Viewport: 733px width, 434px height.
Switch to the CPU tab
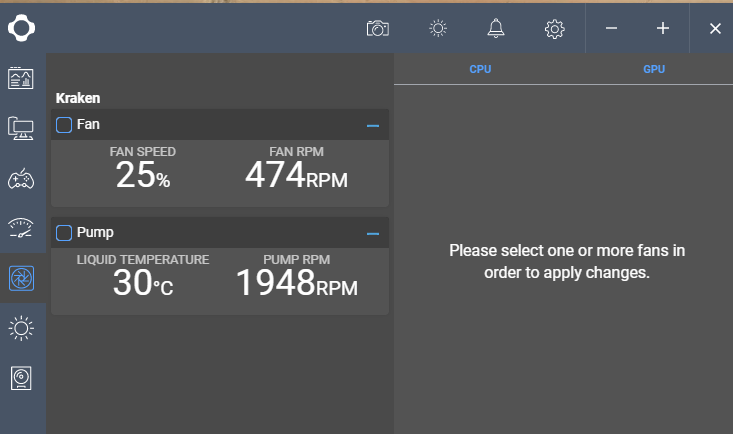tap(480, 69)
